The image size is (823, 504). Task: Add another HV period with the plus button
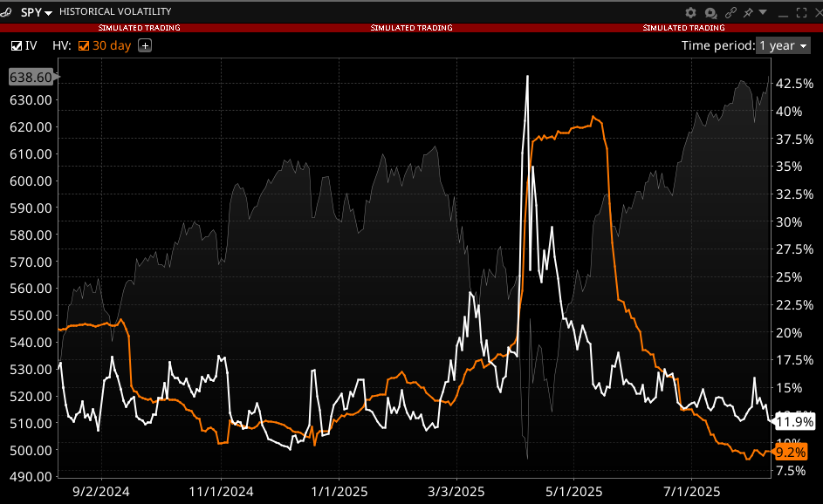click(145, 45)
